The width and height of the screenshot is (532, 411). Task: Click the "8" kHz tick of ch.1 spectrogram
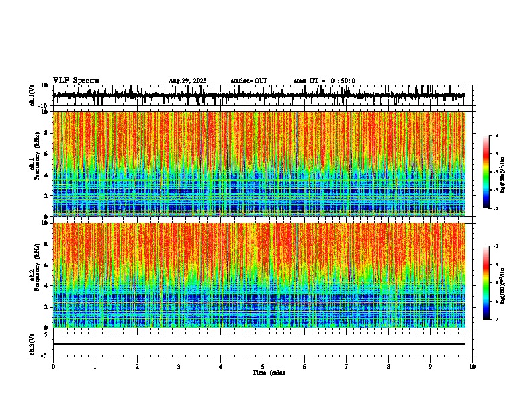(46, 133)
